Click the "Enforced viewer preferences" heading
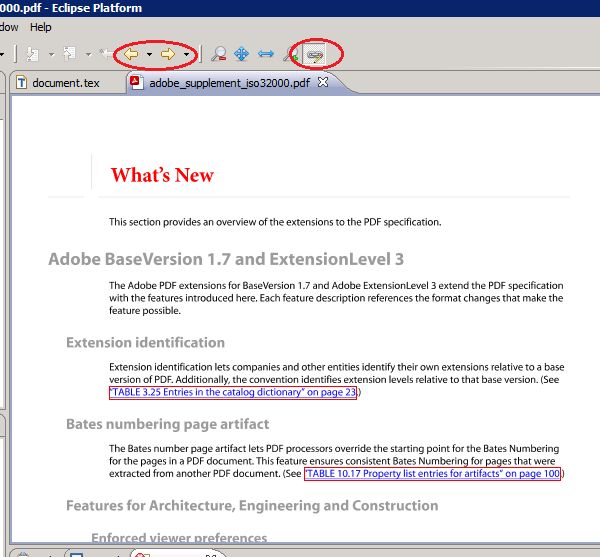600x557 pixels. [x=179, y=537]
